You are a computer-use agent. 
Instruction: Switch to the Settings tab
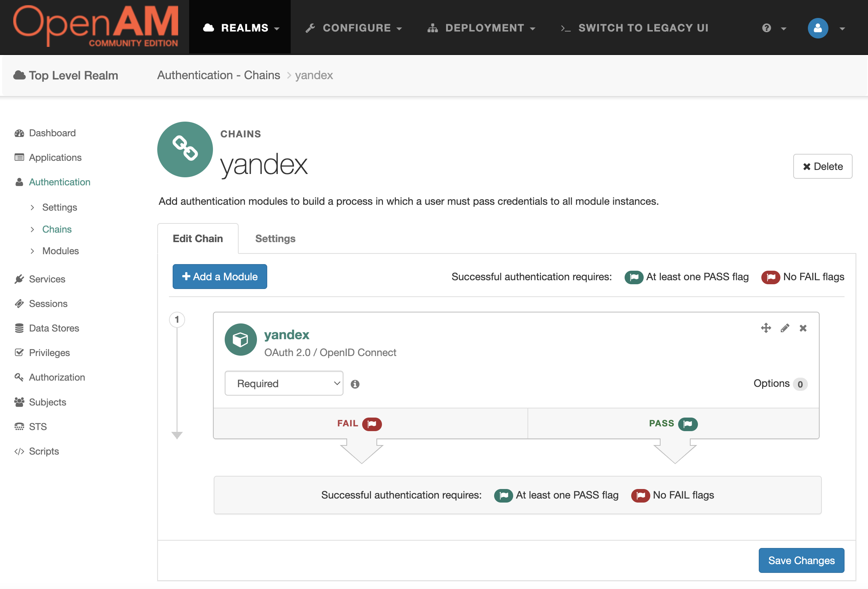pos(275,238)
